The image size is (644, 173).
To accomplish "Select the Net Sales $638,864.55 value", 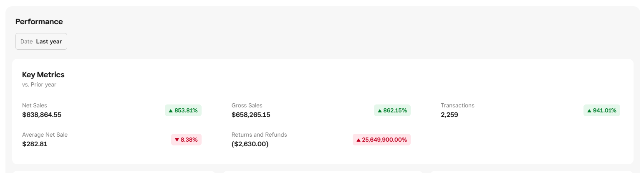I will [x=42, y=114].
